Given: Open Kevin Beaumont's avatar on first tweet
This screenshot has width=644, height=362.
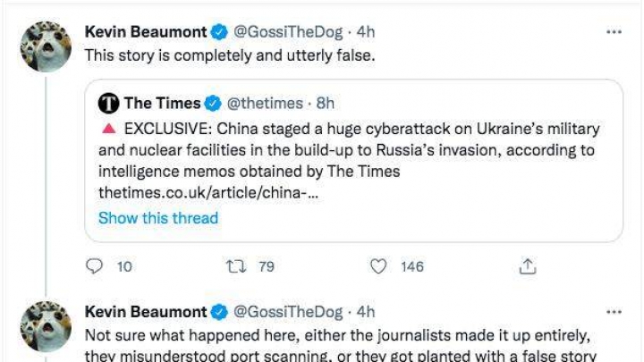Looking at the screenshot, I should (46, 47).
